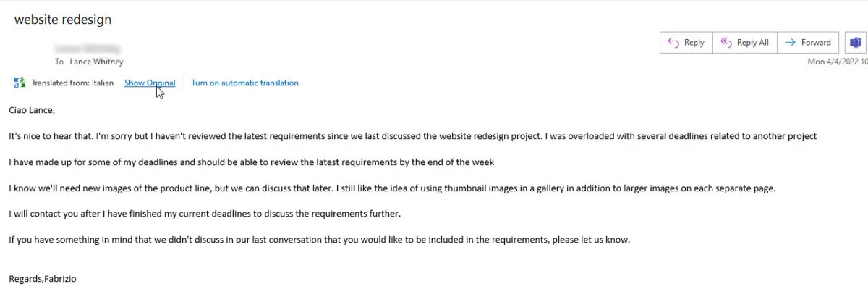Click the Regards,Fabrizio signature
868x297 pixels.
coord(42,279)
